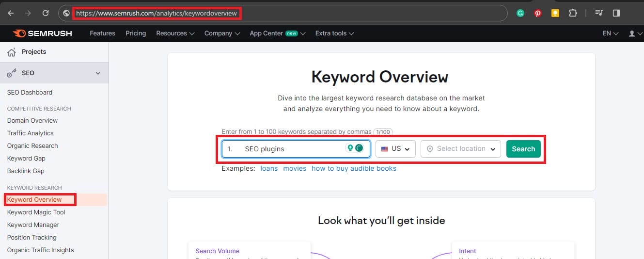Open the EN language dropdown
Screen dimensions: 644x259
[x=611, y=33]
